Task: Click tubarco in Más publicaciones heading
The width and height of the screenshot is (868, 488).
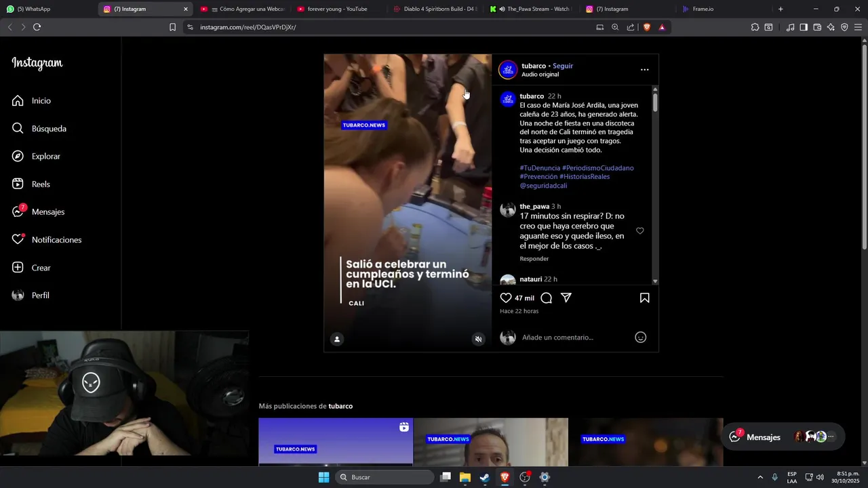Action: (340, 406)
